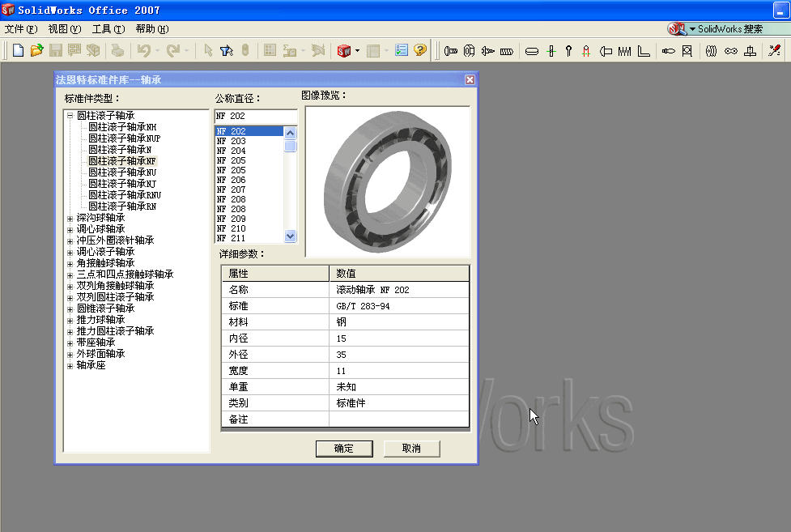The image size is (791, 532).
Task: Select 圆柱滚子轴承RNU in the tree
Action: point(125,195)
